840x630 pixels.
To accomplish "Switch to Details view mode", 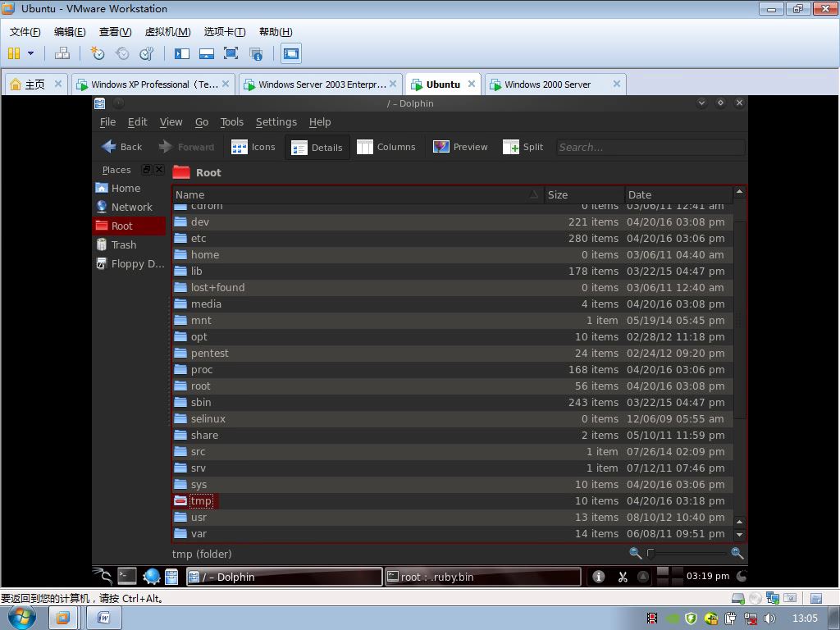I will click(x=317, y=148).
